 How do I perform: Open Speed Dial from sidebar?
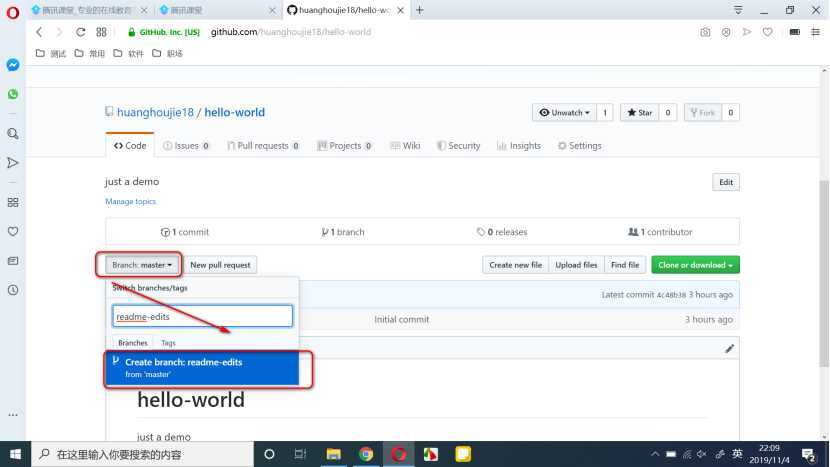(x=13, y=202)
